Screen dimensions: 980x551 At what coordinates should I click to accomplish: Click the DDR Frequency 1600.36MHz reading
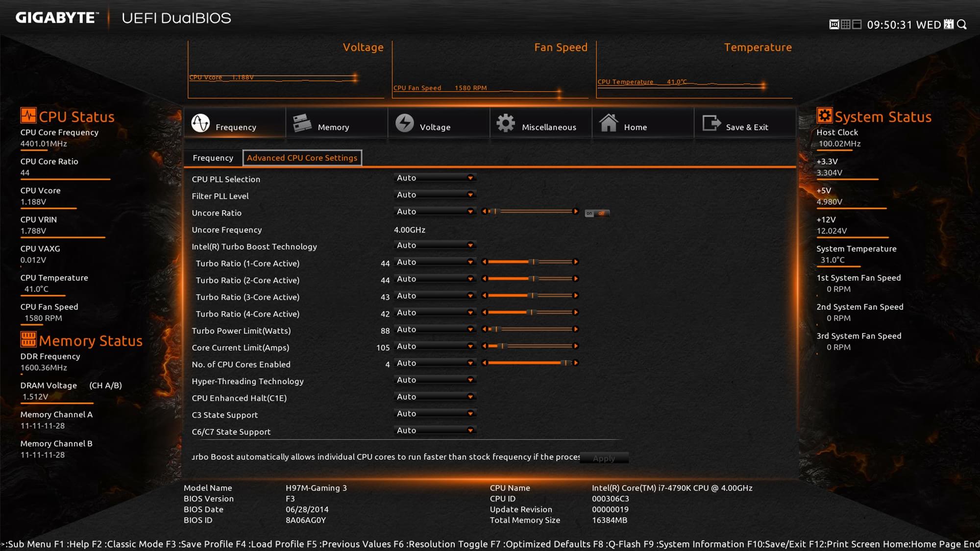pos(44,367)
